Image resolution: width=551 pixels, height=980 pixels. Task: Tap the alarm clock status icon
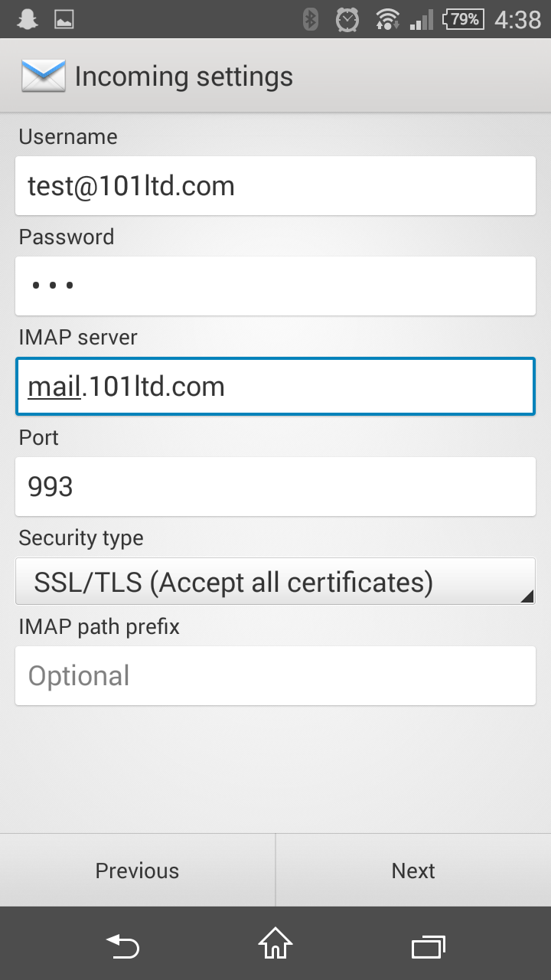pos(347,19)
